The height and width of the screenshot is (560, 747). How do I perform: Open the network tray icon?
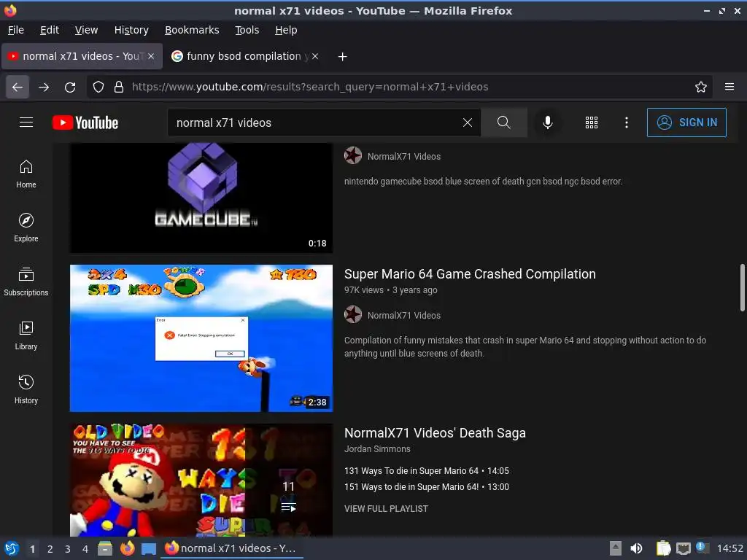[683, 548]
